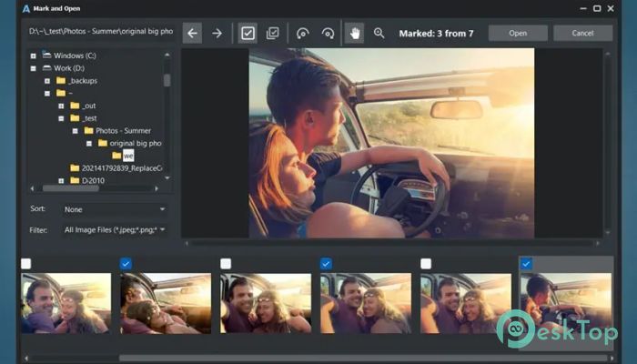Screen dimensions: 637x364
Task: Select the 'we' folder label
Action: pyautogui.click(x=128, y=156)
